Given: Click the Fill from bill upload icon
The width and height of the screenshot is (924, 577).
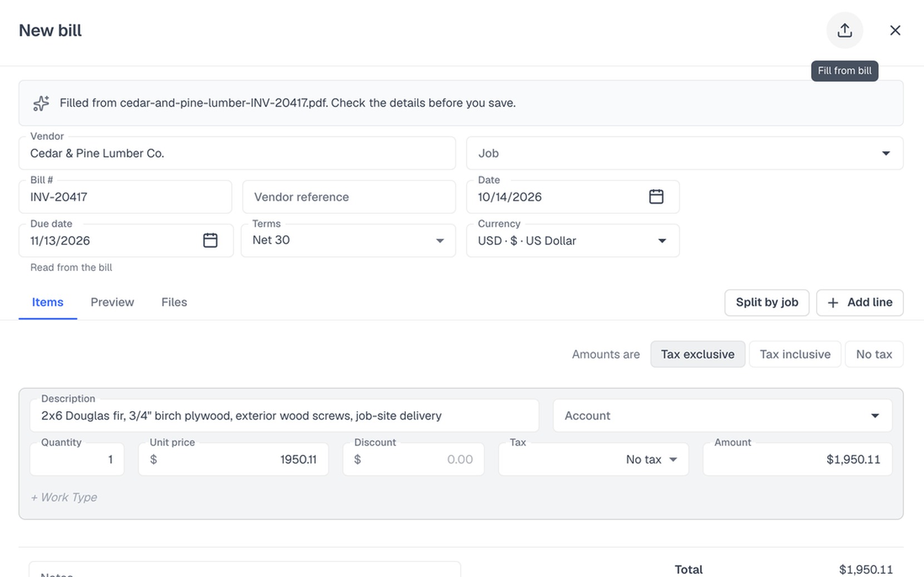Looking at the screenshot, I should click(x=844, y=30).
